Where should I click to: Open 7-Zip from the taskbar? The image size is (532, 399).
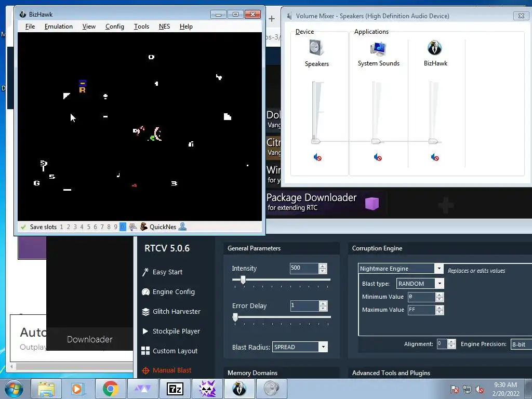pyautogui.click(x=175, y=389)
